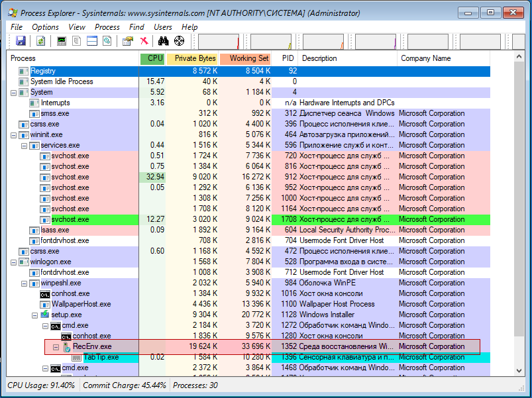Collapse the RecEnv.exe tree node
Screen dimensions: 532x398
(56, 347)
